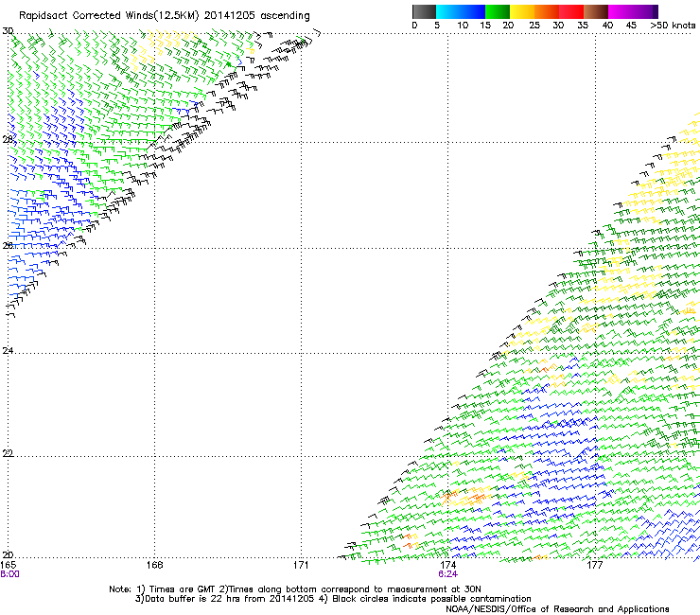The height and width of the screenshot is (615, 700).
Task: Click the '>50 knots' legend label
Action: pos(673,26)
